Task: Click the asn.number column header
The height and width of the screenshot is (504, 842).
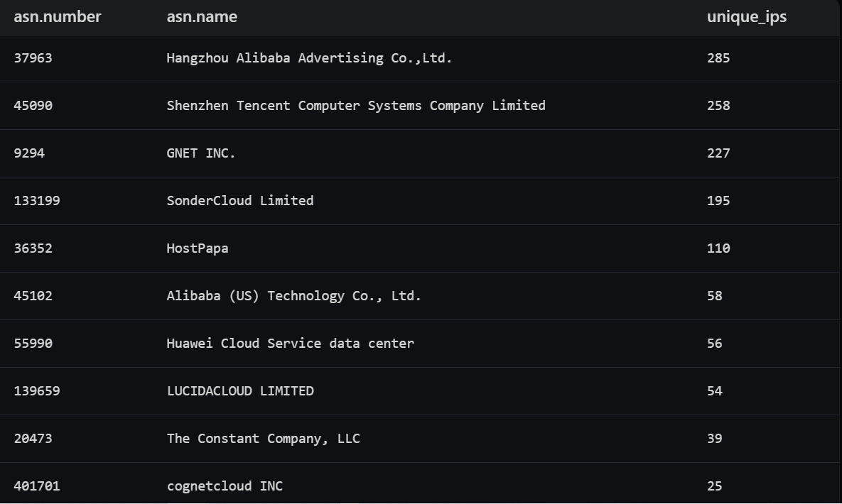Action: coord(58,16)
